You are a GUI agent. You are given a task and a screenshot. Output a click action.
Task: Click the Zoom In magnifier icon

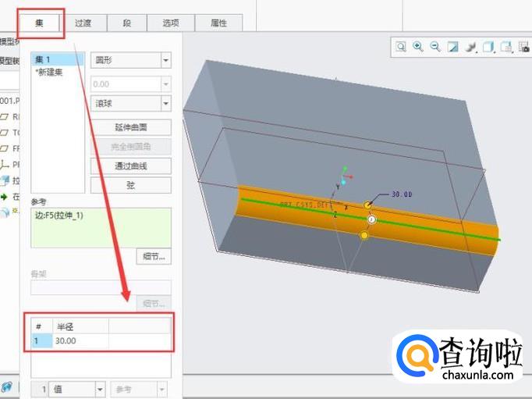pos(418,47)
